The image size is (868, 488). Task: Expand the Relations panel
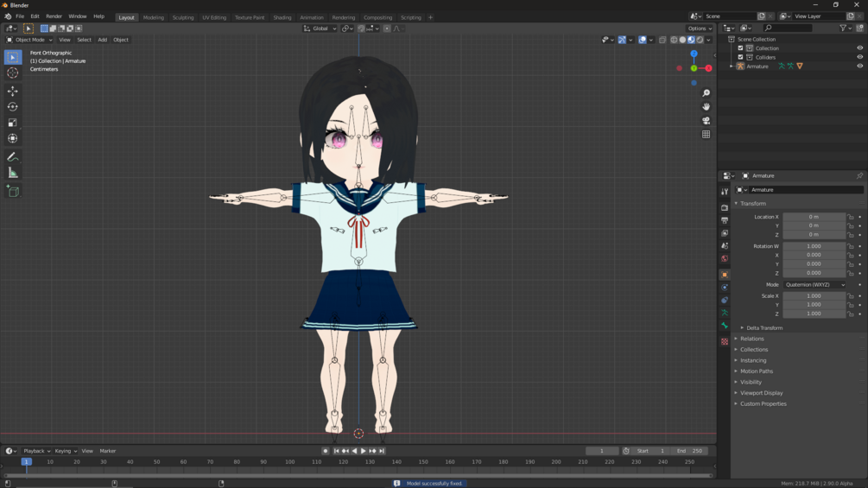tap(751, 339)
